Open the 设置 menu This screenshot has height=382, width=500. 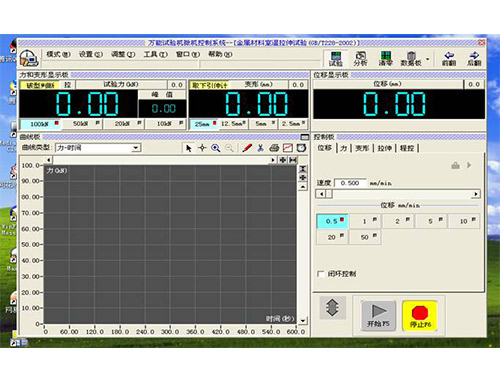click(90, 54)
